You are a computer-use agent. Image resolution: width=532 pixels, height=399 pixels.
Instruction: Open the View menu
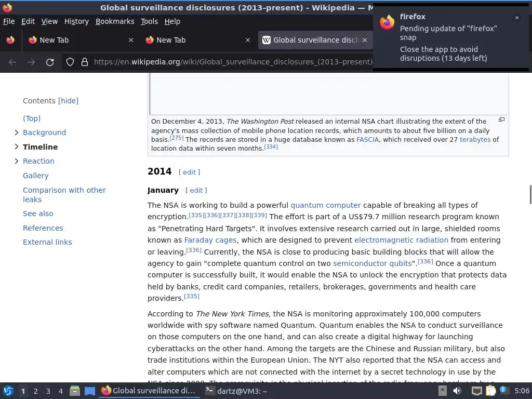[x=49, y=21]
